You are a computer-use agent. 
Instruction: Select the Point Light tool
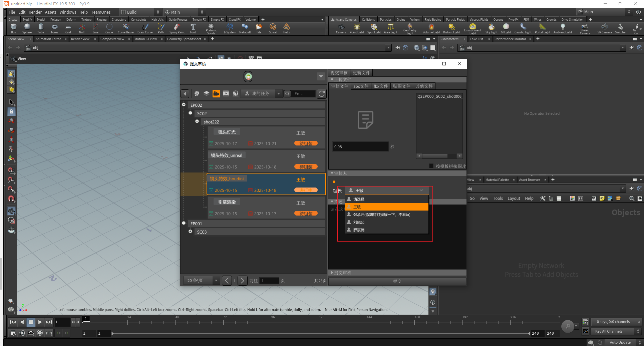tap(357, 28)
